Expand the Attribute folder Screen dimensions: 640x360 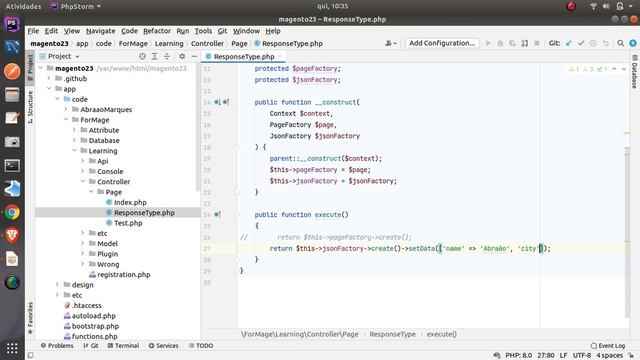(x=74, y=130)
